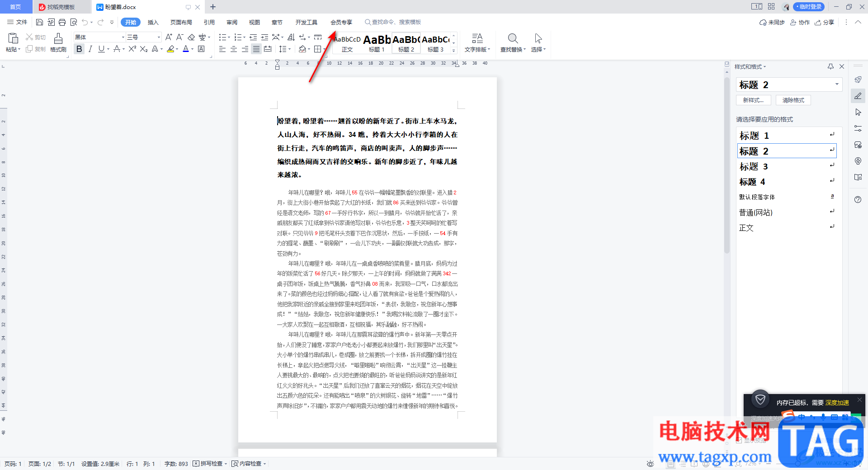
Task: Click the Decrease indent icon
Action: coord(253,37)
